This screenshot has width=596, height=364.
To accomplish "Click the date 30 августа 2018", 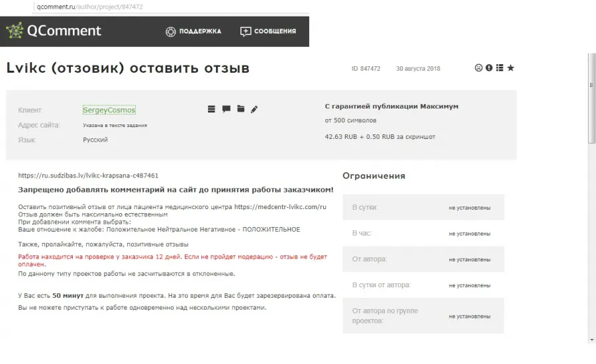I will pyautogui.click(x=418, y=69).
